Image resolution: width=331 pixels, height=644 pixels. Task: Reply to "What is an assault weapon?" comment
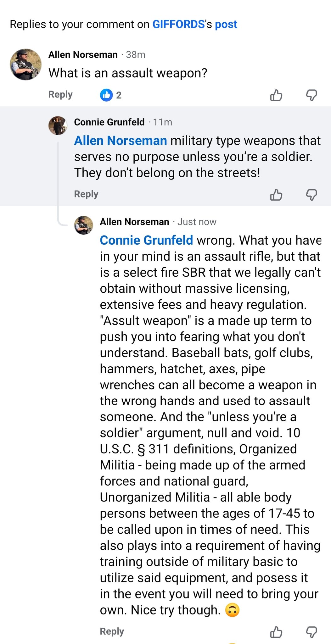tap(60, 95)
